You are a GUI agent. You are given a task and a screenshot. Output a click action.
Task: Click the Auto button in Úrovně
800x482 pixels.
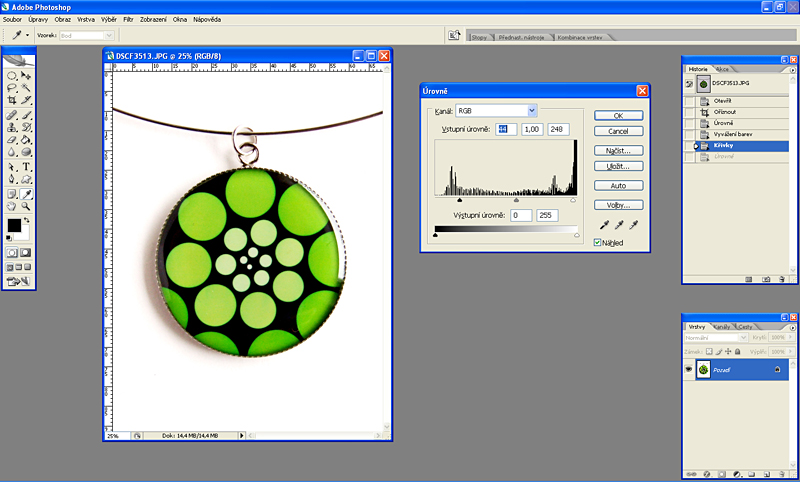coord(617,185)
